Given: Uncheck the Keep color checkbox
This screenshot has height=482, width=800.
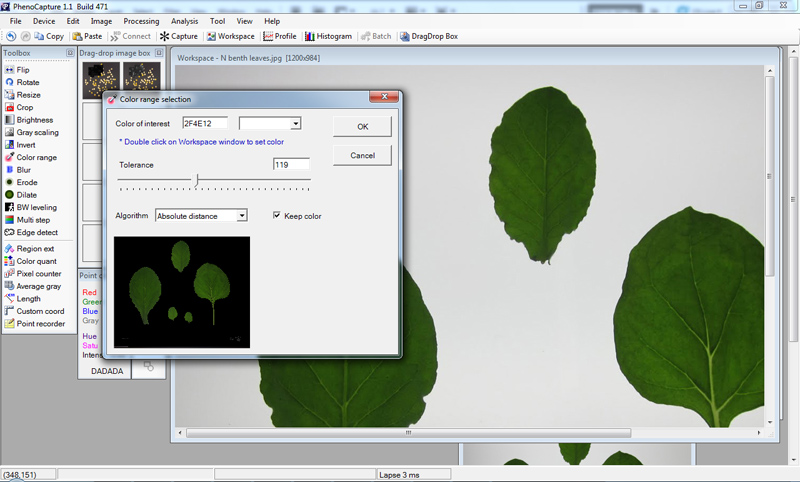Looking at the screenshot, I should click(x=277, y=215).
